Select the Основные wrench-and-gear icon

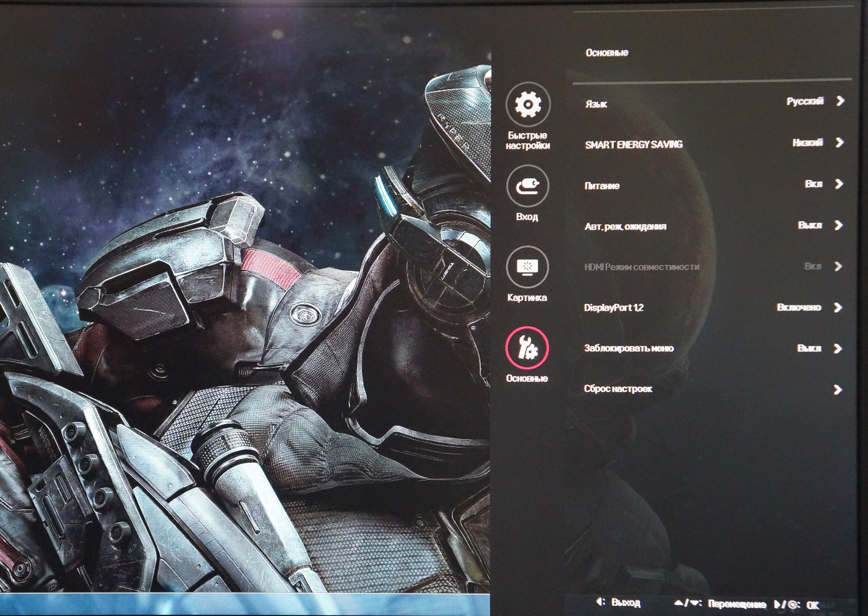(x=527, y=348)
